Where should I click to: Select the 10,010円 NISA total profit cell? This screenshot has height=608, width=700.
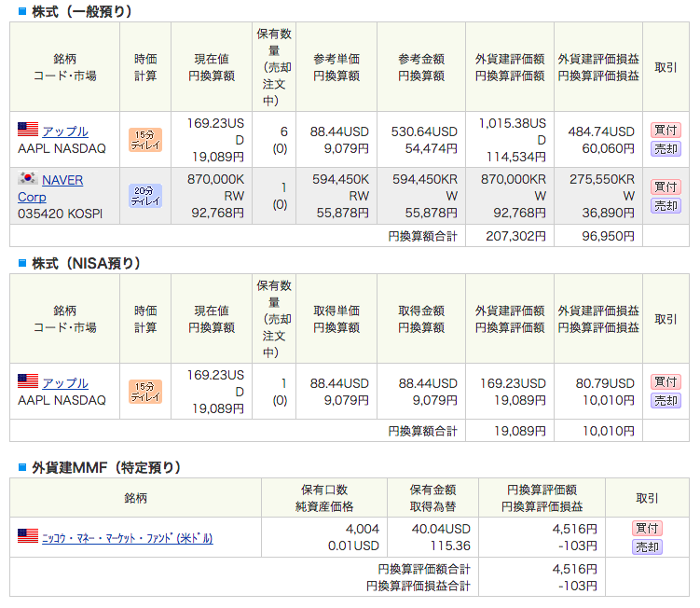[598, 431]
